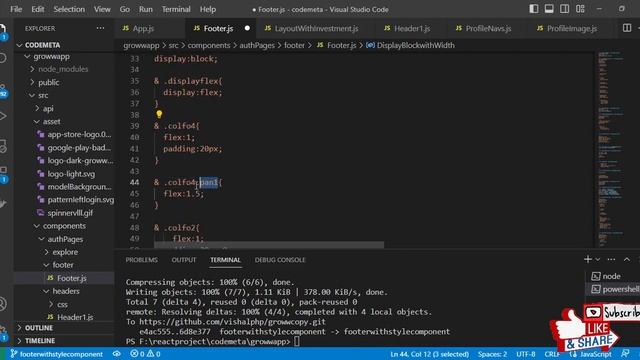Open modelBackground file

coord(64,187)
